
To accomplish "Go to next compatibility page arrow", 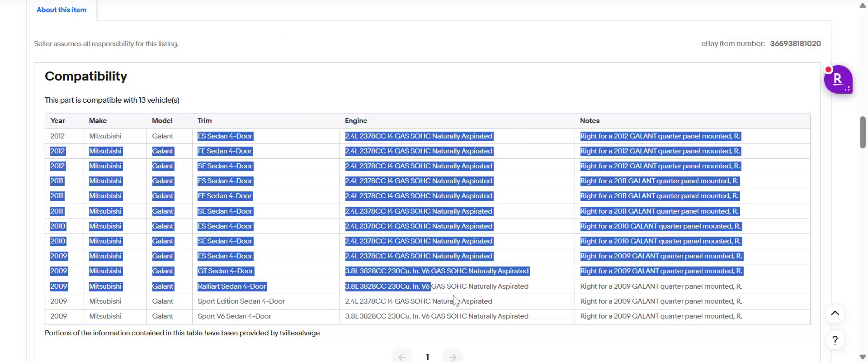I will coord(453,357).
